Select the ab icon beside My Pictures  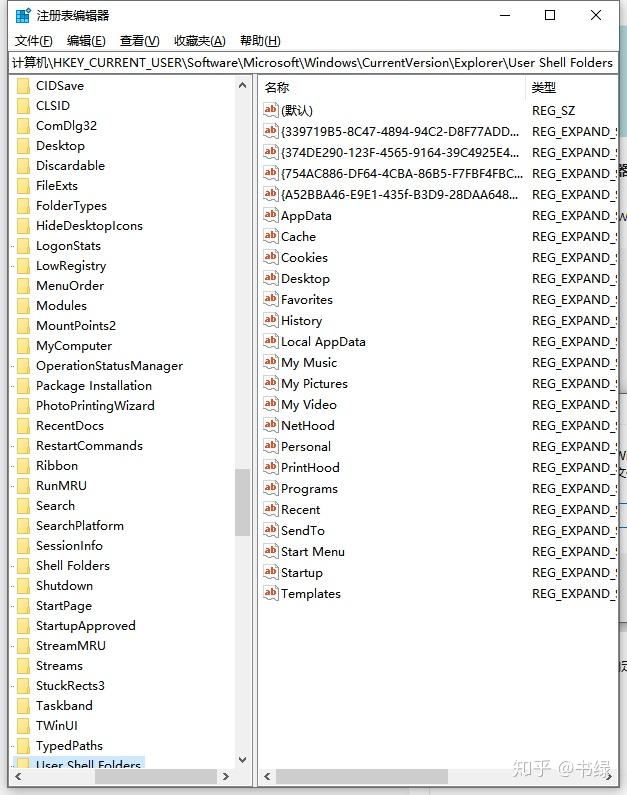271,383
